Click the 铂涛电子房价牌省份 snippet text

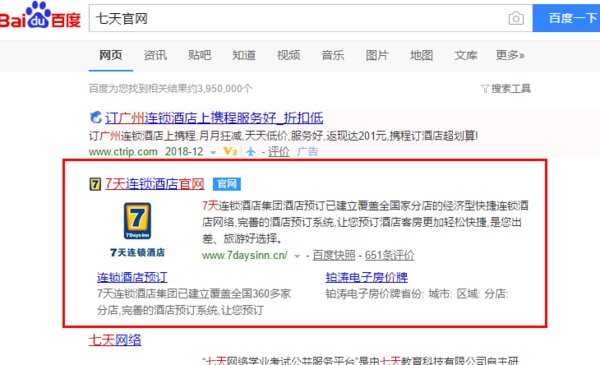pyautogui.click(x=417, y=294)
